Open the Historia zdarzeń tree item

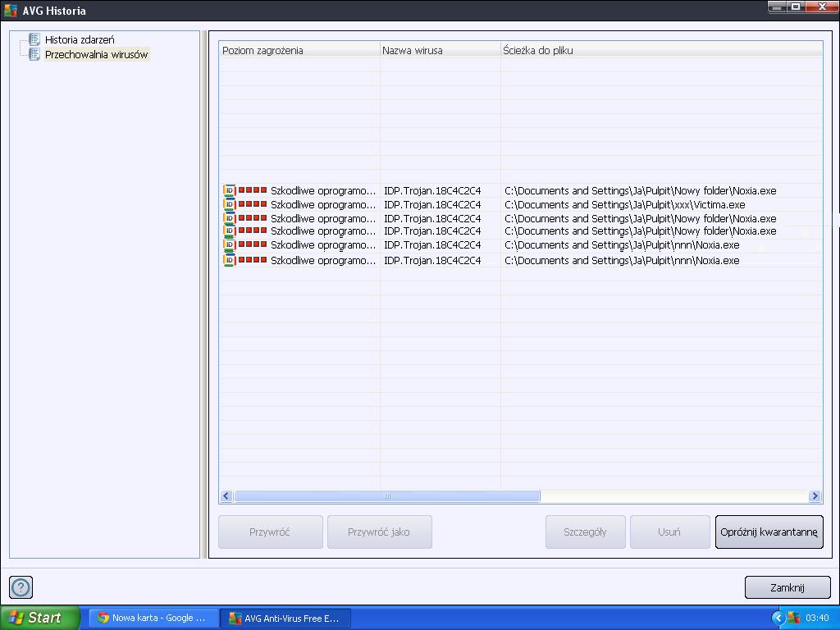(x=80, y=39)
